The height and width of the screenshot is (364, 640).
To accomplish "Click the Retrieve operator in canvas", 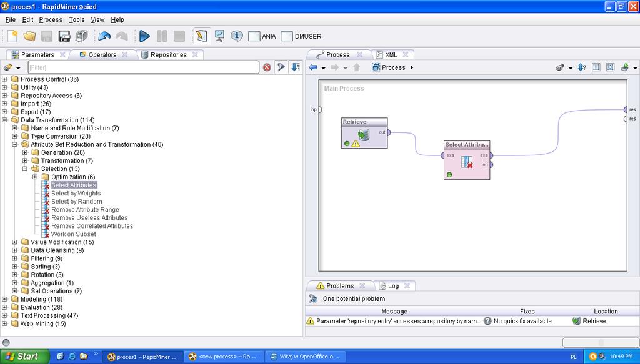I will tap(364, 133).
